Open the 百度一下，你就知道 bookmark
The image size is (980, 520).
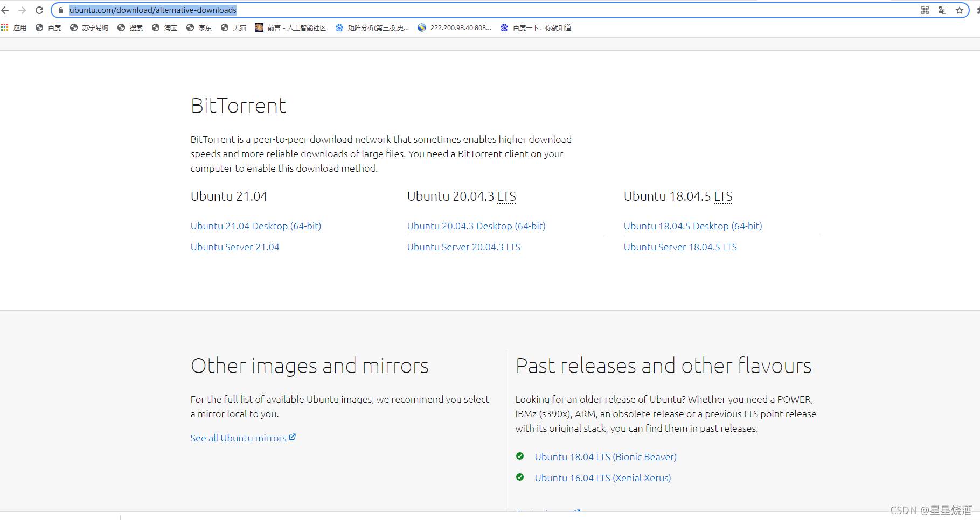click(536, 27)
